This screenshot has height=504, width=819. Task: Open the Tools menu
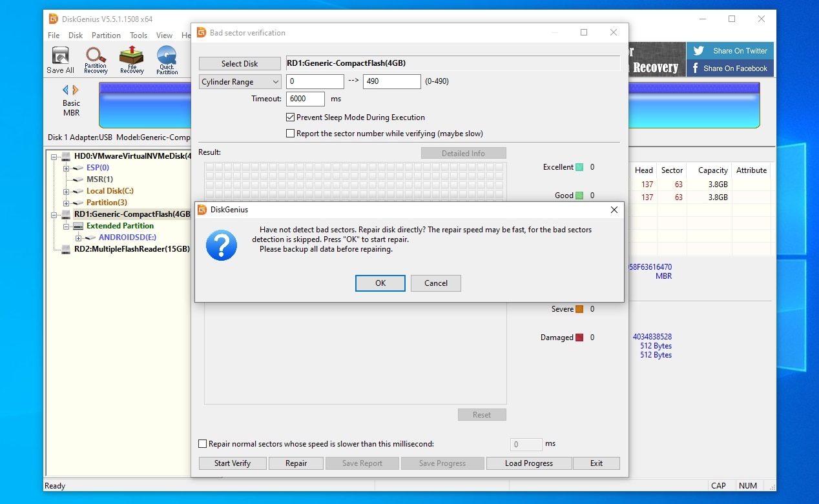coord(138,35)
